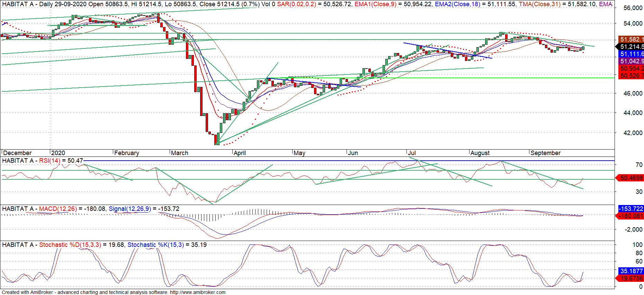Click the Jun label on the time axis
Viewport: 644px width, 295px height.
[x=353, y=153]
